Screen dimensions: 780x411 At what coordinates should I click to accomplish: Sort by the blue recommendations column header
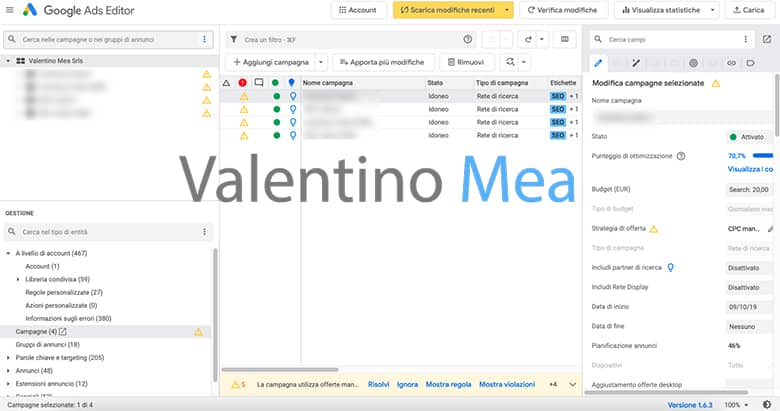click(x=292, y=83)
